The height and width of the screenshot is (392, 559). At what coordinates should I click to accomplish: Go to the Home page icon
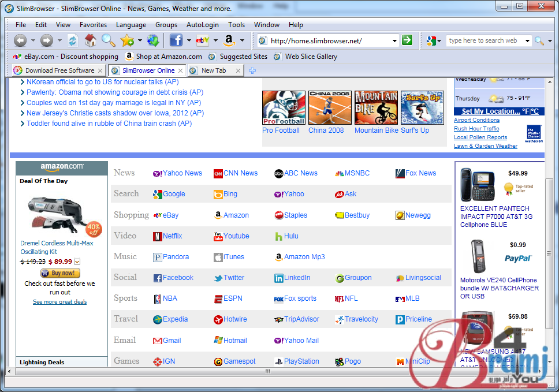[x=90, y=40]
